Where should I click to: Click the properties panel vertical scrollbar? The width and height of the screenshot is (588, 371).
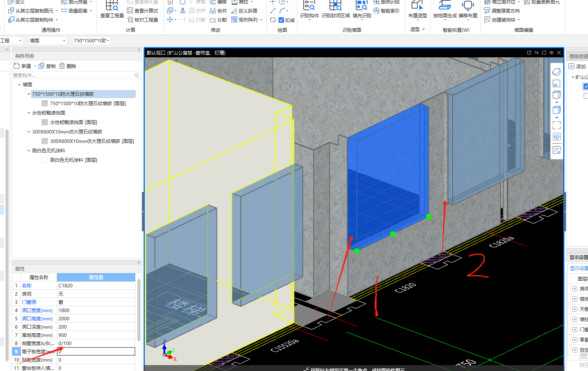tap(139, 310)
